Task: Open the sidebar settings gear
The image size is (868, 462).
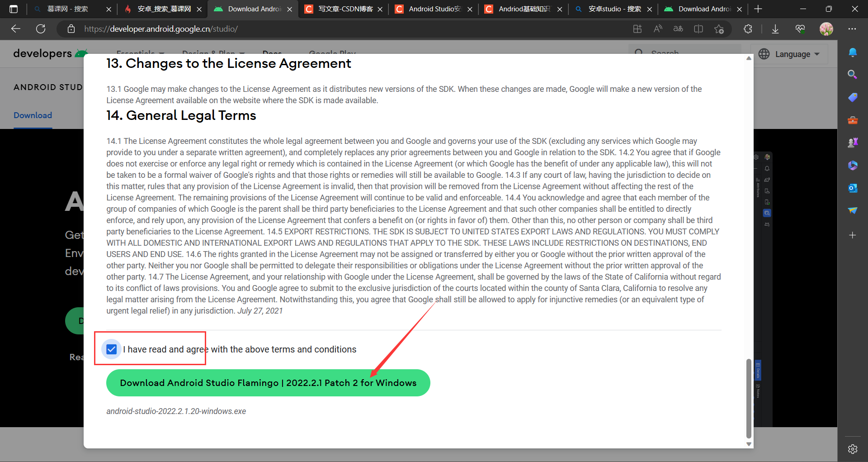Action: (853, 449)
